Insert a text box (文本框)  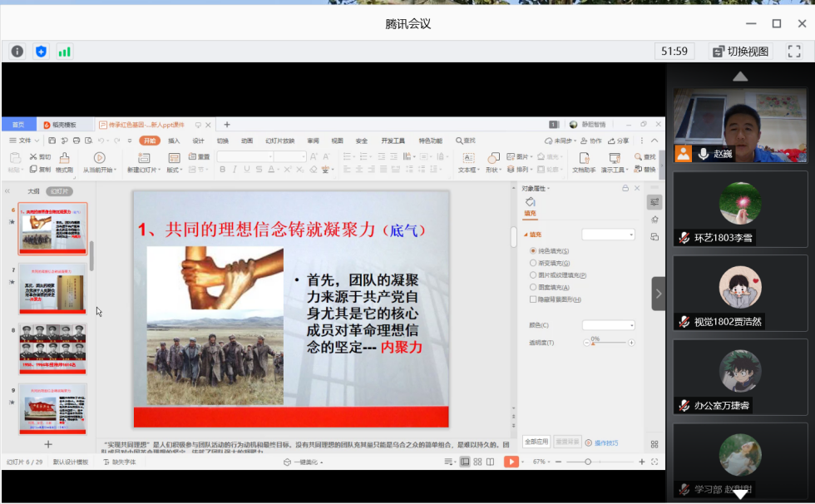click(467, 161)
